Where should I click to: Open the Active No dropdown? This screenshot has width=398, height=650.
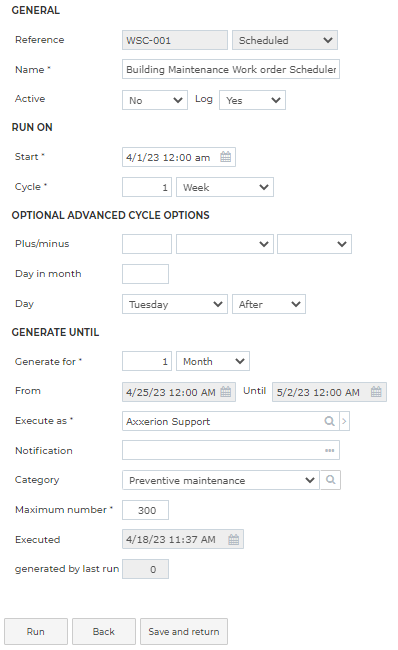(x=155, y=100)
